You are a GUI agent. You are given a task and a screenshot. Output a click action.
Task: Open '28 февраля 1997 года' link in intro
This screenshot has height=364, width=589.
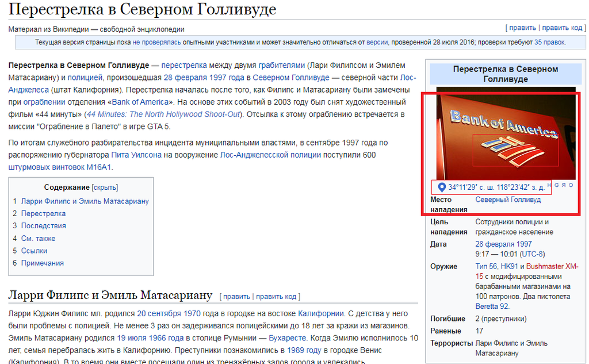pos(204,78)
